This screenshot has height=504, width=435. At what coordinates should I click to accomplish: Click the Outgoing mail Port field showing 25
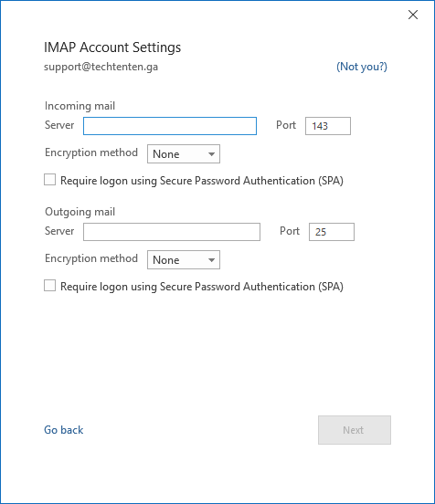(x=332, y=232)
